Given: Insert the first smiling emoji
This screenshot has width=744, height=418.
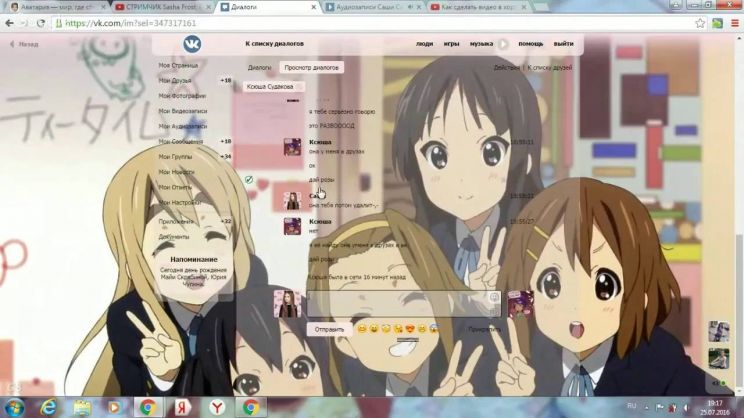Looking at the screenshot, I should 362,329.
